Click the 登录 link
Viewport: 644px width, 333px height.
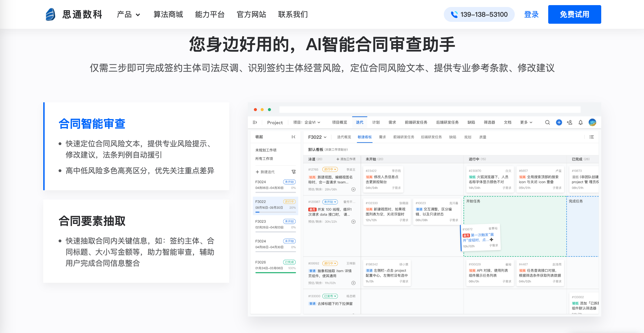(531, 14)
